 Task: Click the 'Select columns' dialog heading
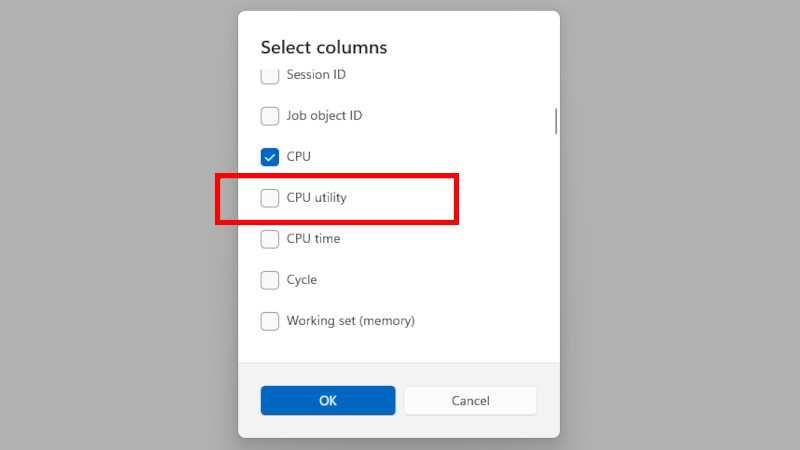coord(324,47)
